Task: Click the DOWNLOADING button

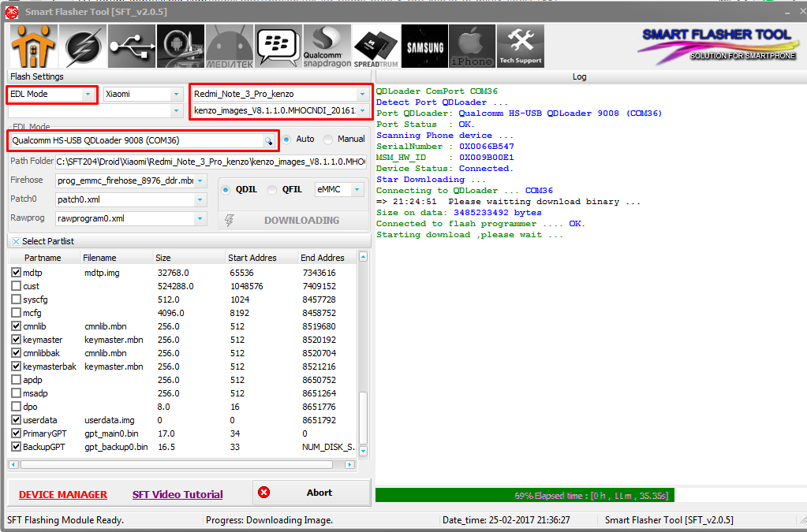Action: point(293,220)
